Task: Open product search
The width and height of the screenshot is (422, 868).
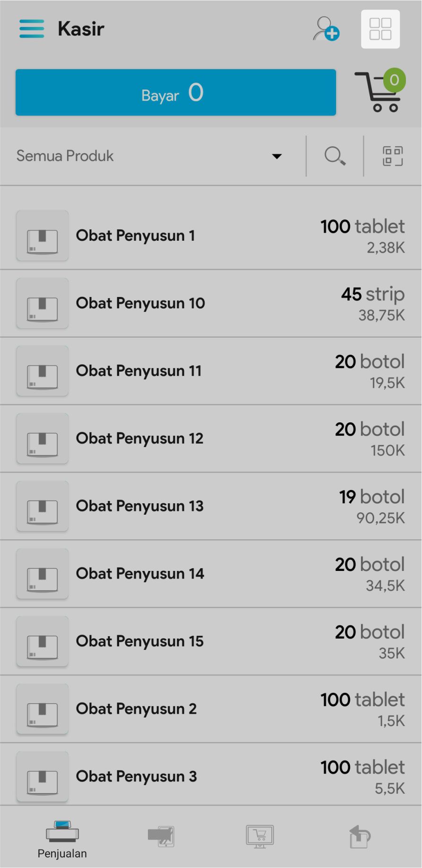Action: [x=335, y=156]
